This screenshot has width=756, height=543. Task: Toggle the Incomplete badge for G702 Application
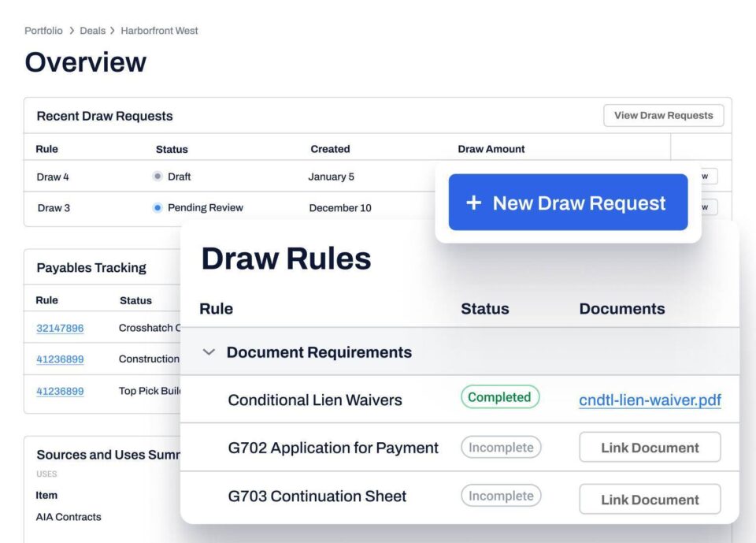click(501, 447)
